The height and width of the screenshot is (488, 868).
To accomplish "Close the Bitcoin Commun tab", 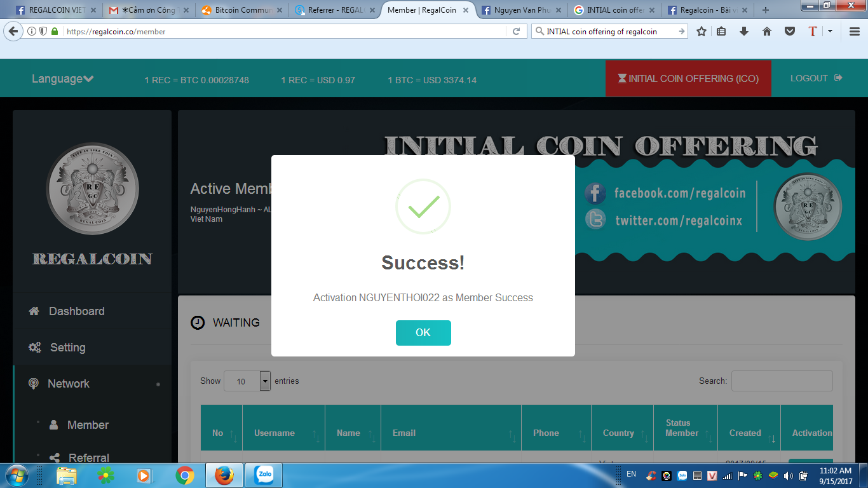I will pos(278,10).
